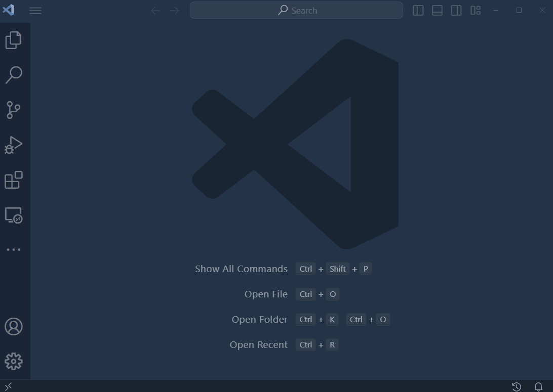
Task: Open the Remote Explorer view
Action: coord(14,215)
